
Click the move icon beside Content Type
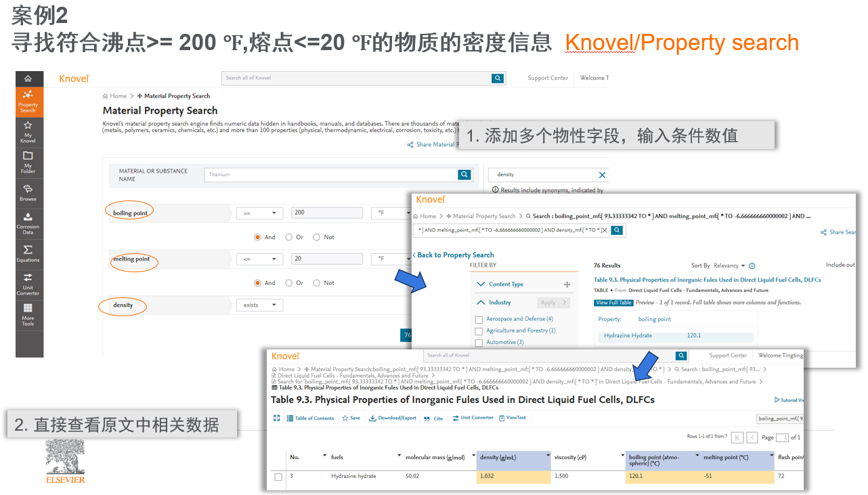(567, 284)
